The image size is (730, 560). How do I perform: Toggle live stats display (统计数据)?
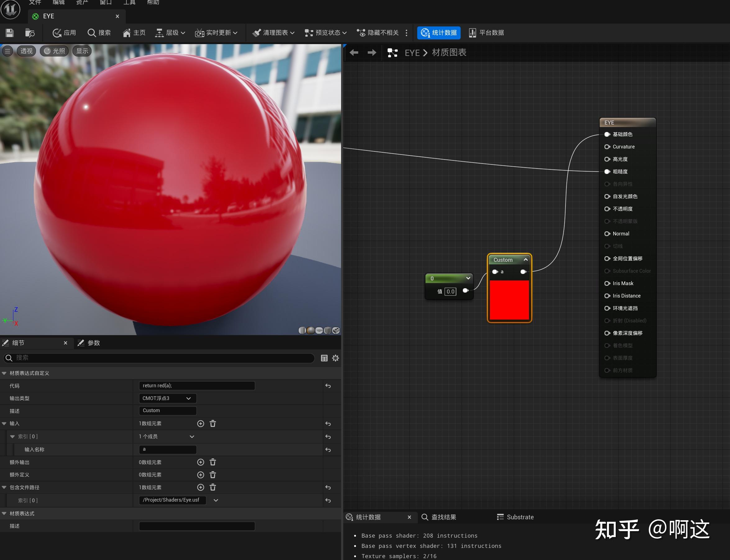(438, 33)
